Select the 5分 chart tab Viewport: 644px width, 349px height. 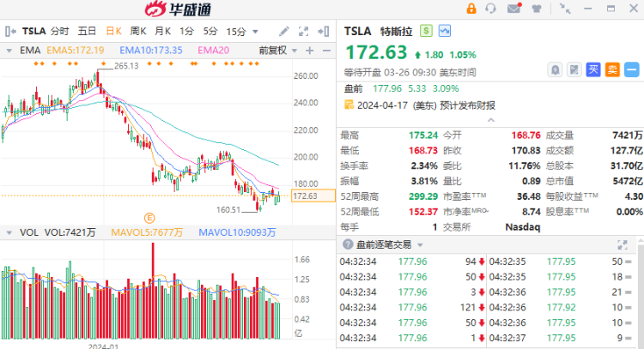[210, 31]
